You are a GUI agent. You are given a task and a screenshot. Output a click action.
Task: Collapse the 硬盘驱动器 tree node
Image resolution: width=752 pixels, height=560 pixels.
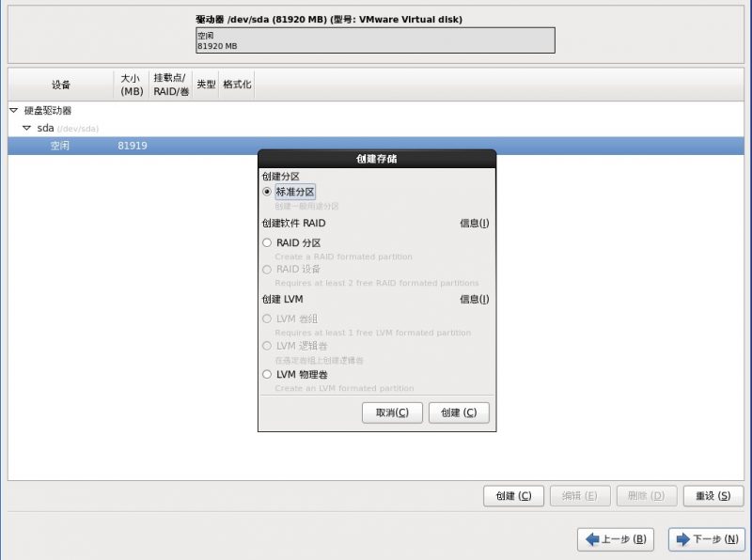(x=14, y=111)
